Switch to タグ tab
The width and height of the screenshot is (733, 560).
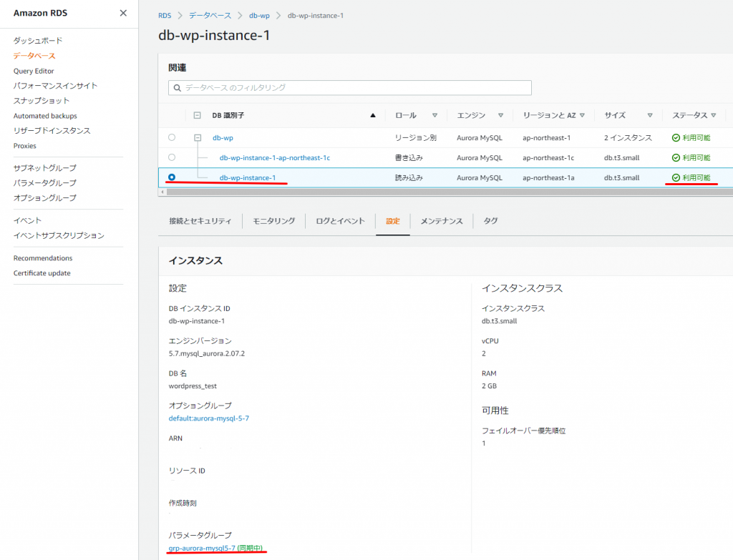pyautogui.click(x=490, y=221)
